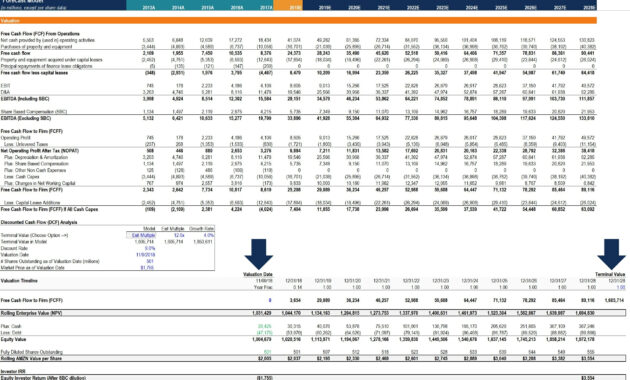Select the 'Net cash provided by operating activities' label
The width and height of the screenshot is (630, 380).
48,40
